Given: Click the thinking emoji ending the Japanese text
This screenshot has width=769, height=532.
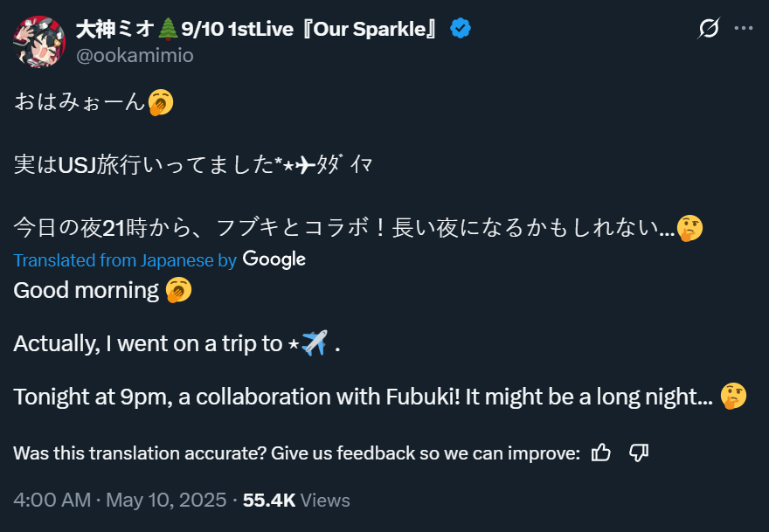Looking at the screenshot, I should click(x=690, y=229).
